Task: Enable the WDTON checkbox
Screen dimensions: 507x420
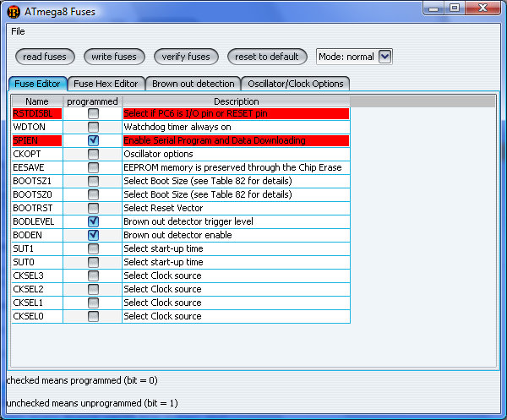Action: pyautogui.click(x=93, y=127)
